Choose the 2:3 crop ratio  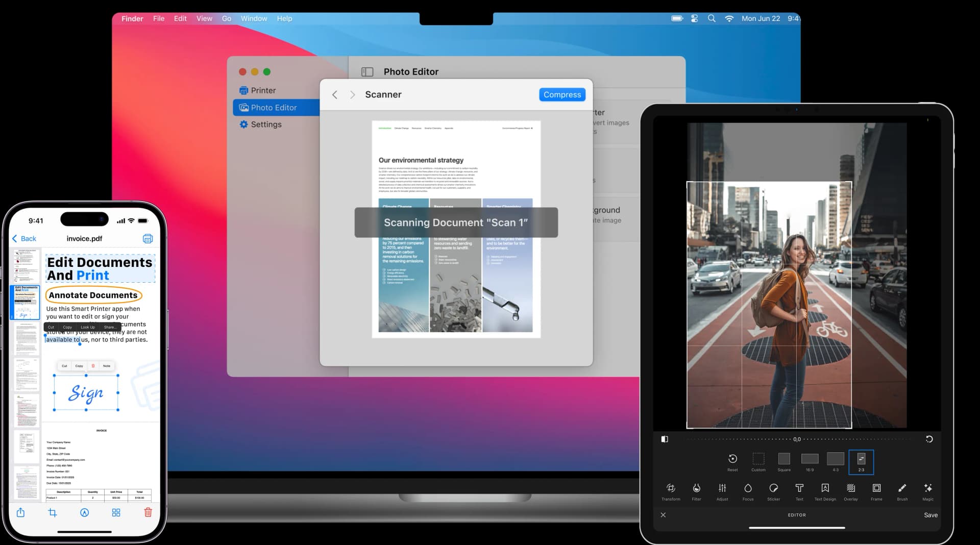click(x=861, y=462)
